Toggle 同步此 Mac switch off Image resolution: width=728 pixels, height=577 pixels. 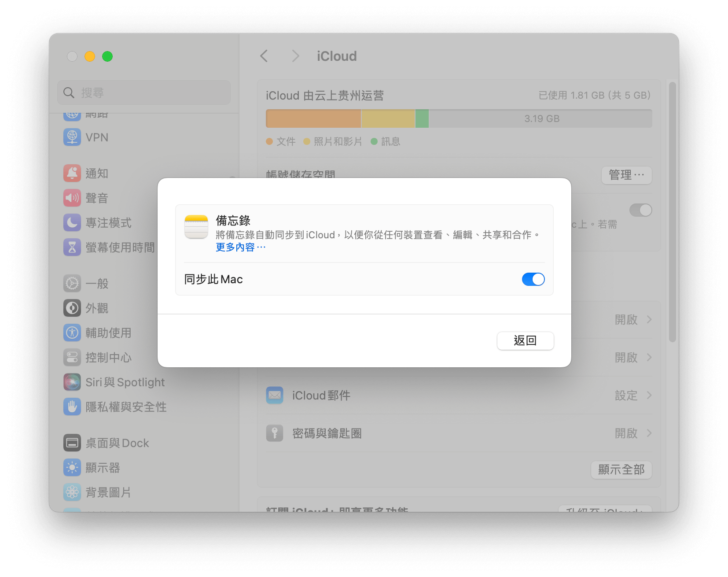533,279
